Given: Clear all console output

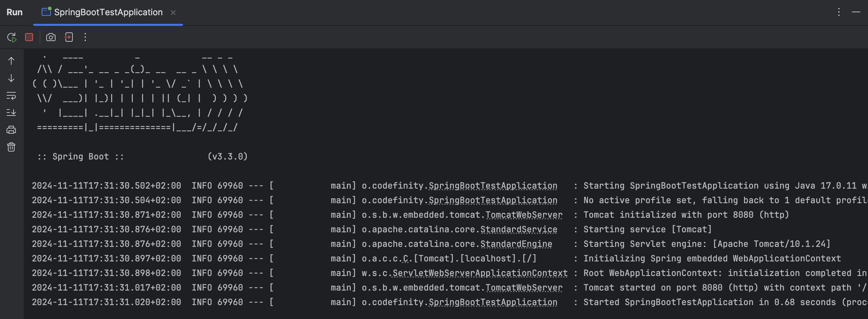Looking at the screenshot, I should (11, 147).
